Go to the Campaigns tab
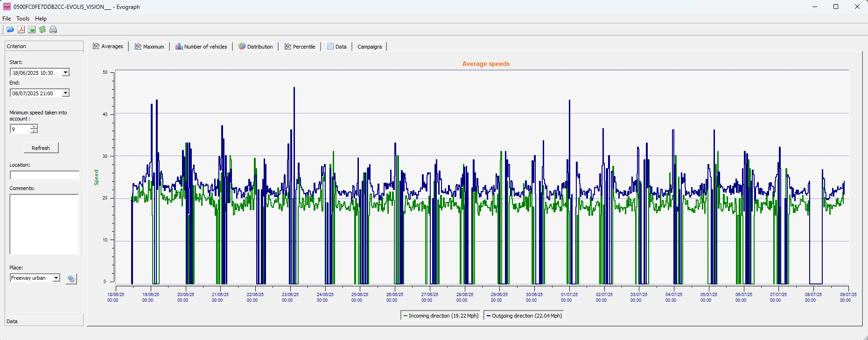The height and width of the screenshot is (340, 868). point(370,47)
